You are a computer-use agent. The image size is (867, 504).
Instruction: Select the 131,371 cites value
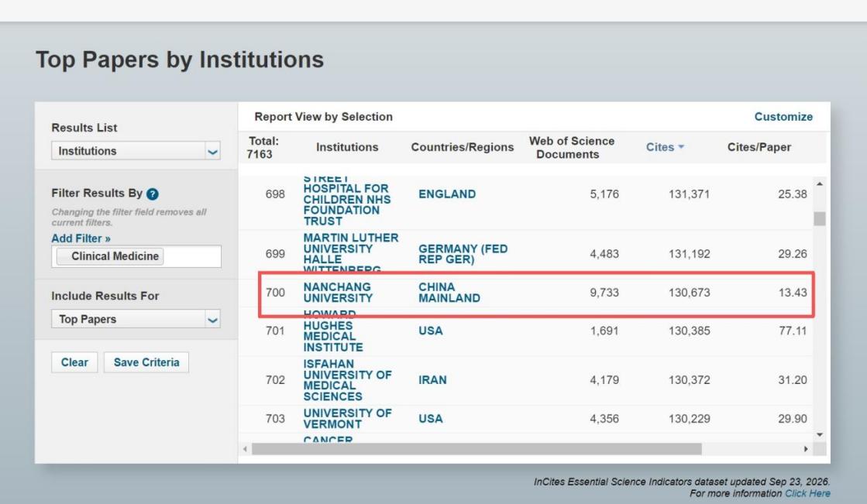point(689,194)
